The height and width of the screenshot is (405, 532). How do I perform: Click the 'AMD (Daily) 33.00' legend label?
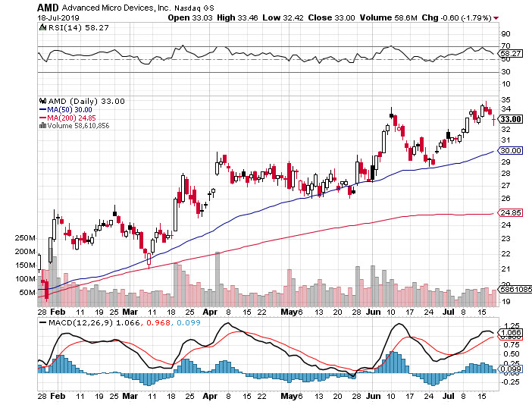click(x=86, y=101)
